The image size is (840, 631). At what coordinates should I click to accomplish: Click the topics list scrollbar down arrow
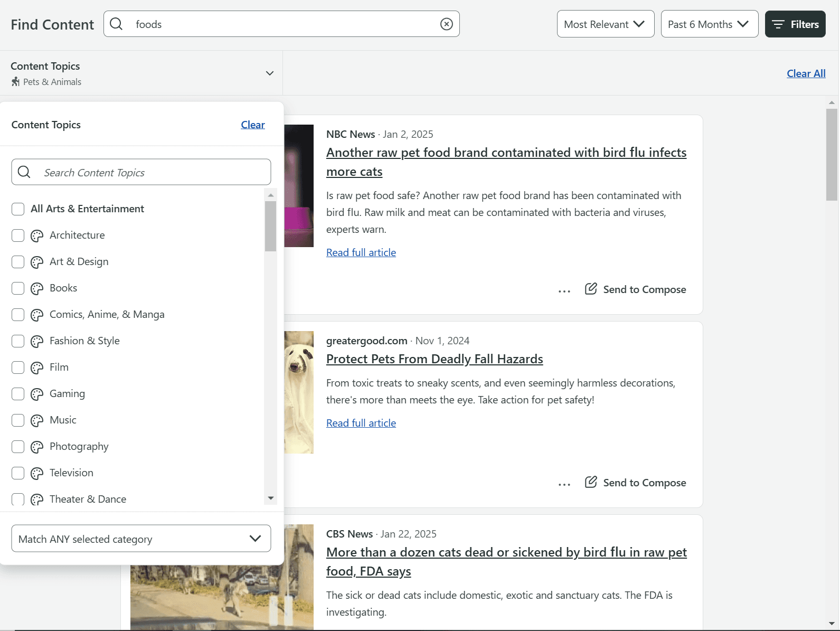(271, 498)
